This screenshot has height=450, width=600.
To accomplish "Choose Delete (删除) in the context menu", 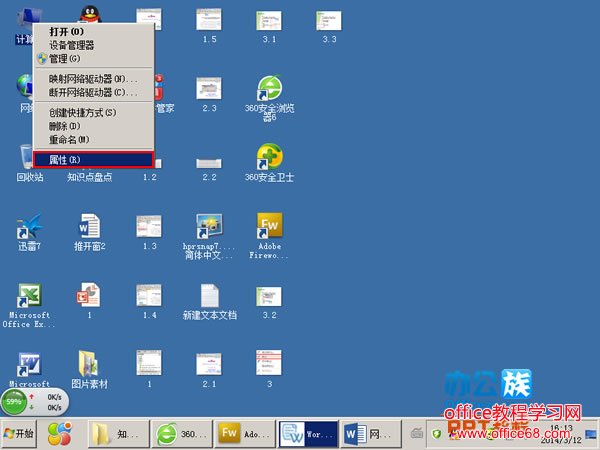I will 94,126.
